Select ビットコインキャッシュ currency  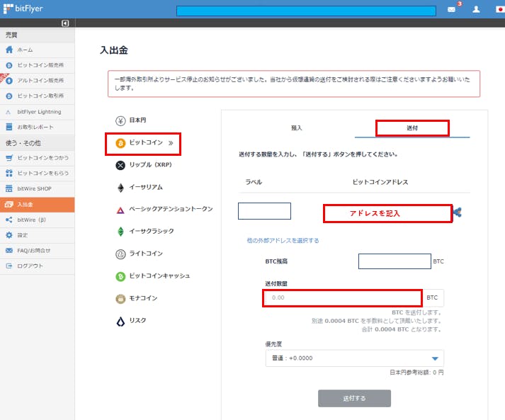point(153,276)
